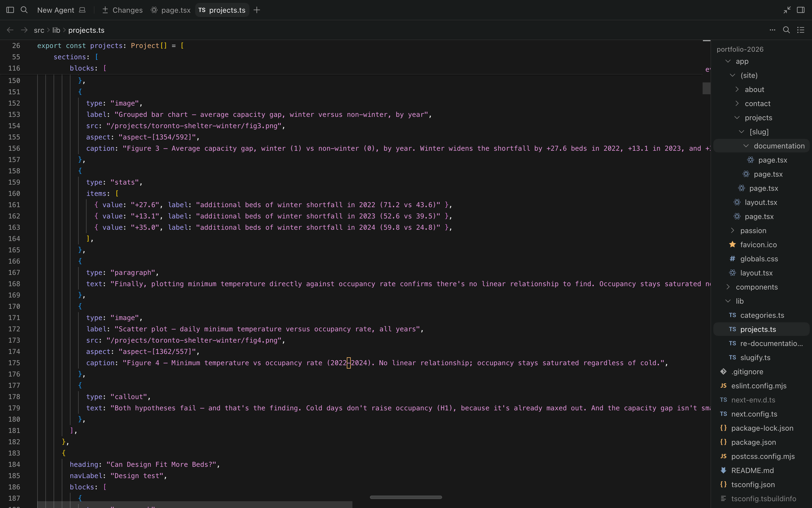This screenshot has height=508, width=812.
Task: Click the lib breadcrumb segment
Action: pyautogui.click(x=56, y=30)
